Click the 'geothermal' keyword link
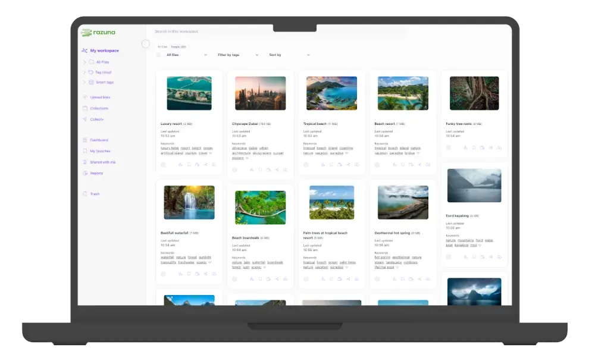The height and width of the screenshot is (364, 595). click(x=400, y=258)
